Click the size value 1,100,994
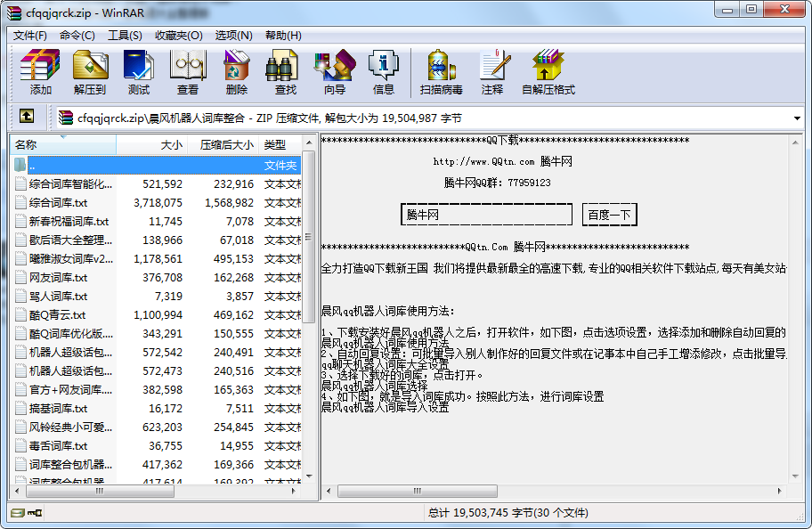Image resolution: width=812 pixels, height=529 pixels. point(158,314)
